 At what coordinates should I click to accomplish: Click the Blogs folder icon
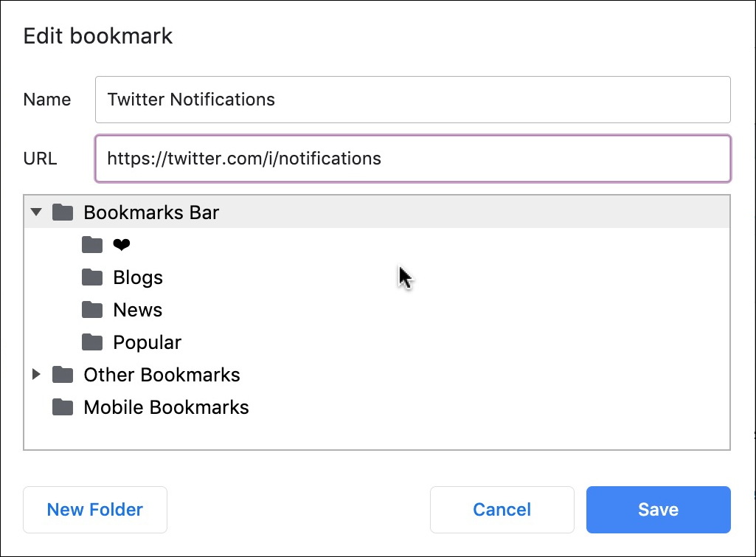[92, 277]
